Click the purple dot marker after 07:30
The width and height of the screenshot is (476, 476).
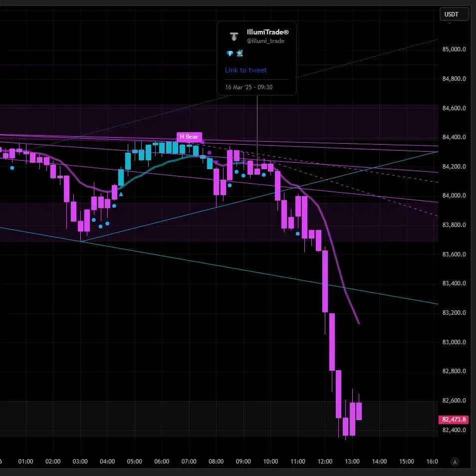point(209,153)
